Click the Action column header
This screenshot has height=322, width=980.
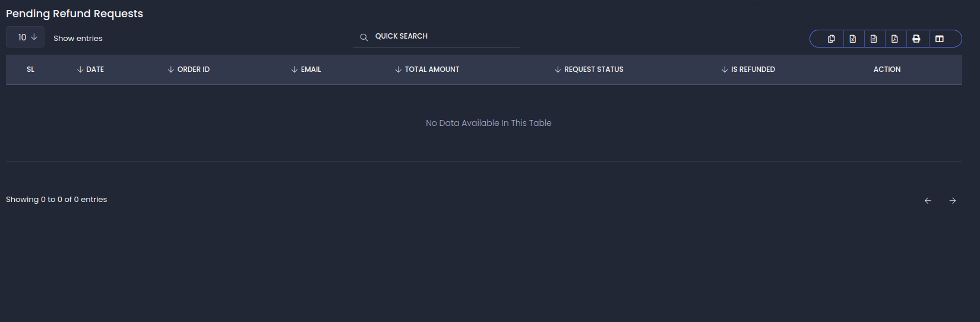tap(887, 70)
